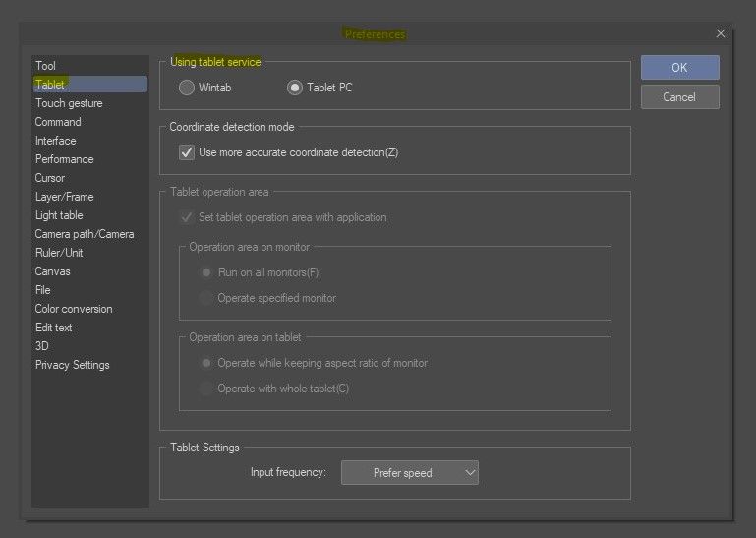
Task: Select the Tablet PC radio option
Action: click(x=295, y=88)
